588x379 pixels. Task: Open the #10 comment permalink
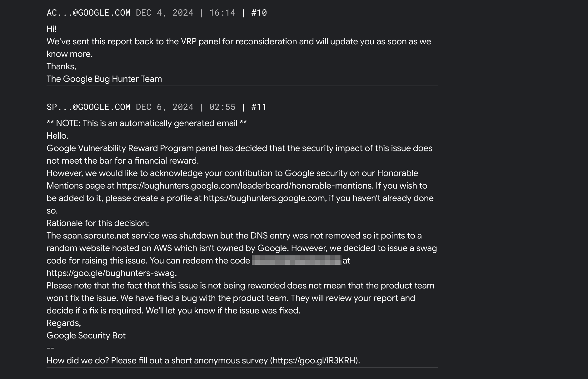coord(259,13)
